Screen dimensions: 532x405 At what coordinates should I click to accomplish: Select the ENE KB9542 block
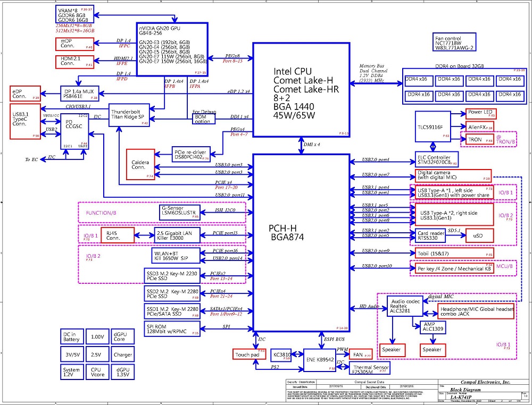[x=320, y=360]
